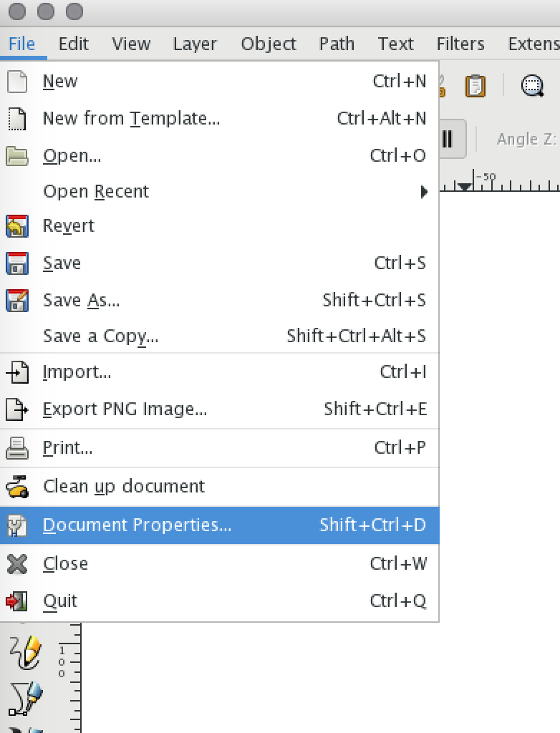Screen dimensions: 560x733
Task: Expand the Open Recent submenu arrow
Action: click(424, 192)
